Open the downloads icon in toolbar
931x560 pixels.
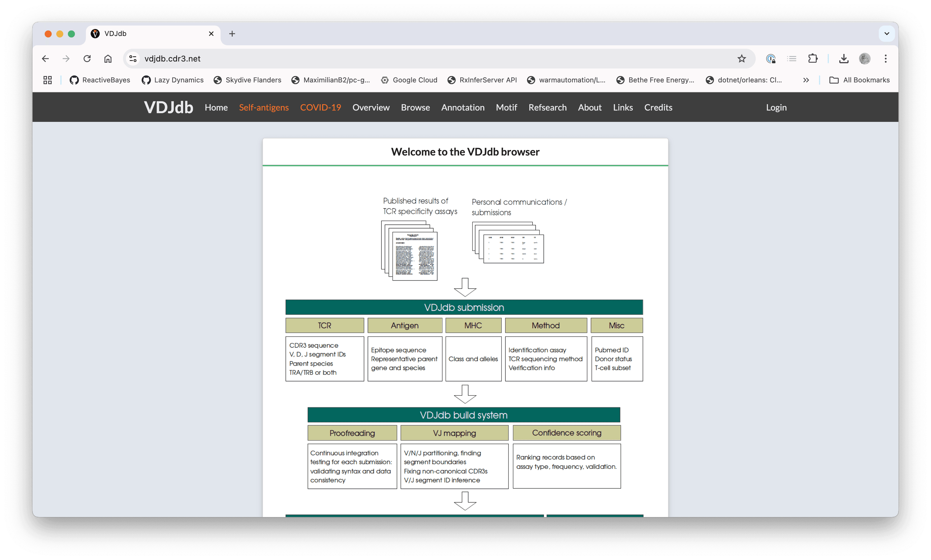tap(844, 59)
